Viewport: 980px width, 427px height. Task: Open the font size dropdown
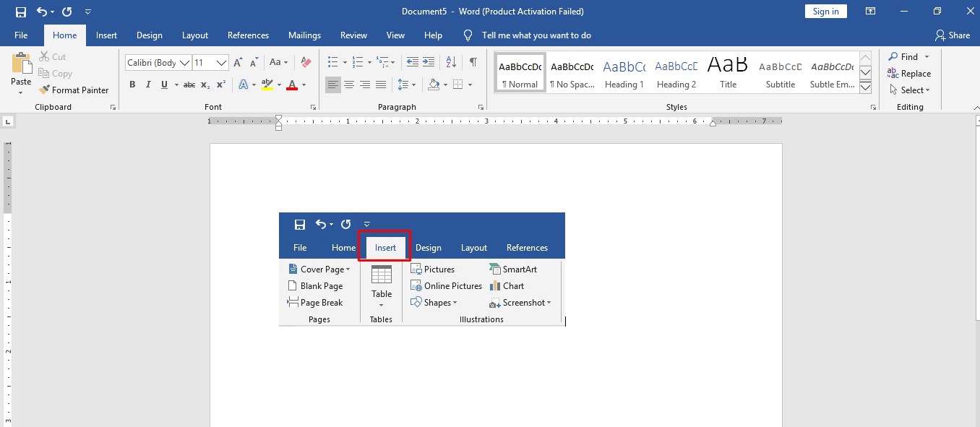[222, 63]
